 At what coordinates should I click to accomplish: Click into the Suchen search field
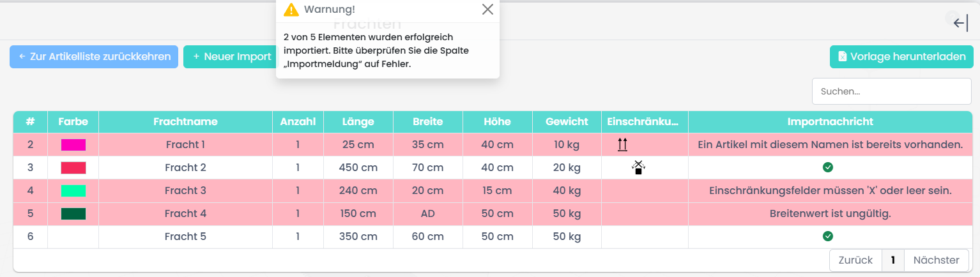click(891, 91)
